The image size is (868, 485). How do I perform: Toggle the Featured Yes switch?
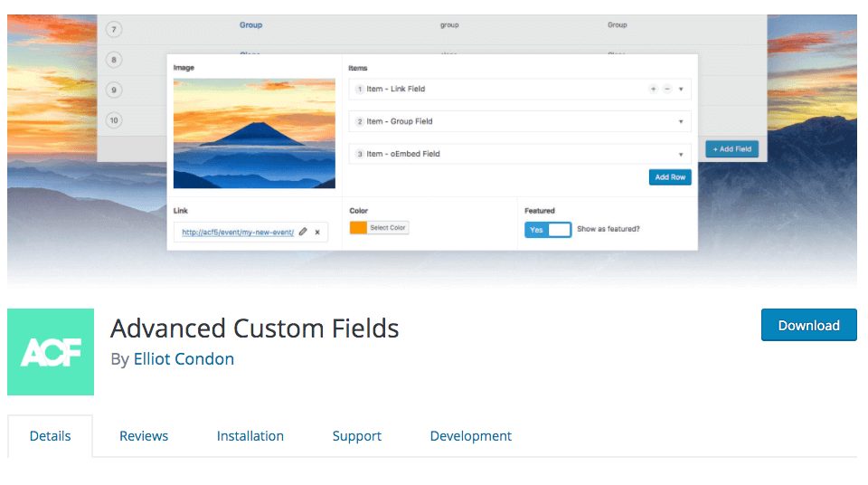click(548, 230)
